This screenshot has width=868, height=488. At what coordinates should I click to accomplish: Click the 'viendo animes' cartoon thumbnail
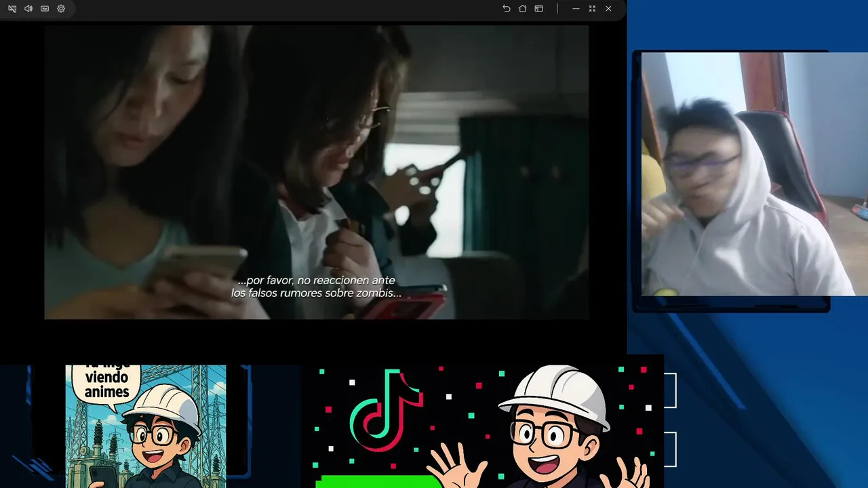pos(146,426)
